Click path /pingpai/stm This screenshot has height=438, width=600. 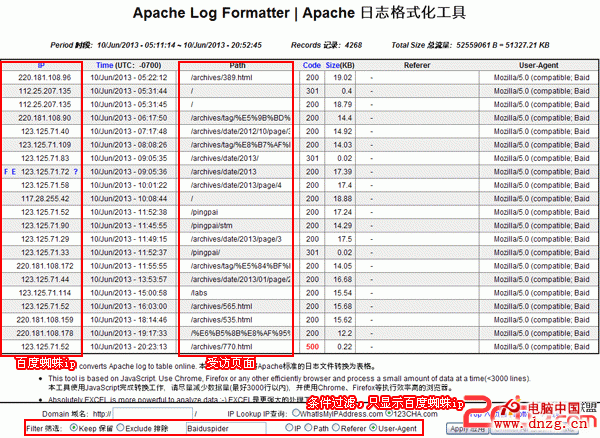pos(212,226)
